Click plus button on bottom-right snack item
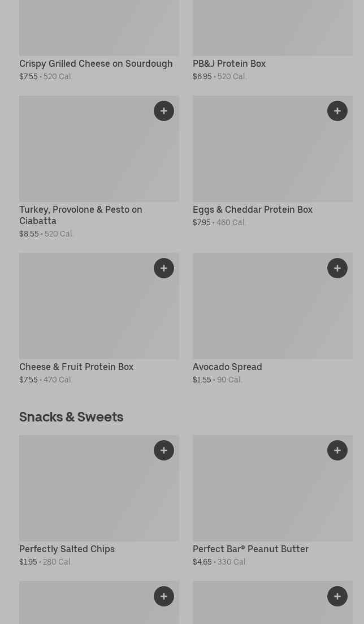Viewport: 364px width, 624px height. pyautogui.click(x=337, y=596)
